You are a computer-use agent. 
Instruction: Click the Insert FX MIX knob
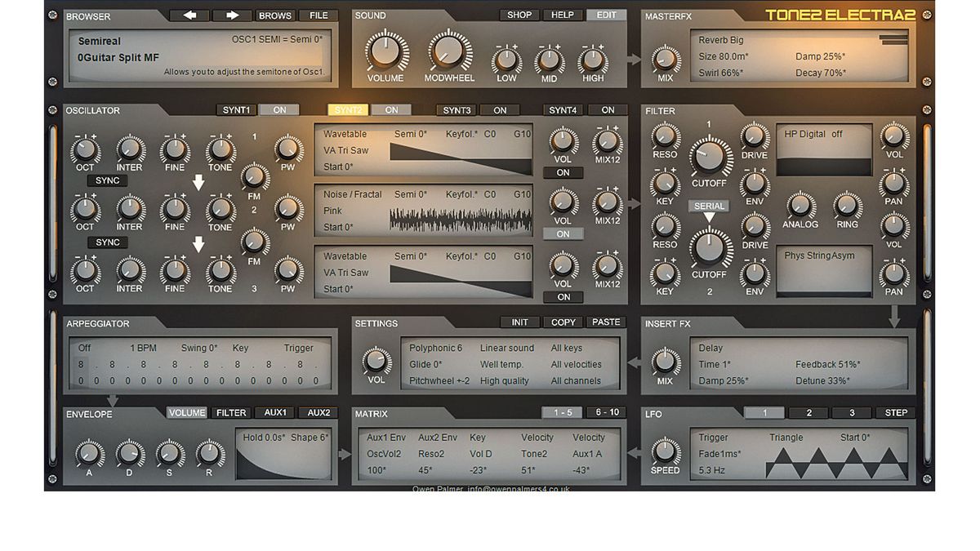point(666,361)
